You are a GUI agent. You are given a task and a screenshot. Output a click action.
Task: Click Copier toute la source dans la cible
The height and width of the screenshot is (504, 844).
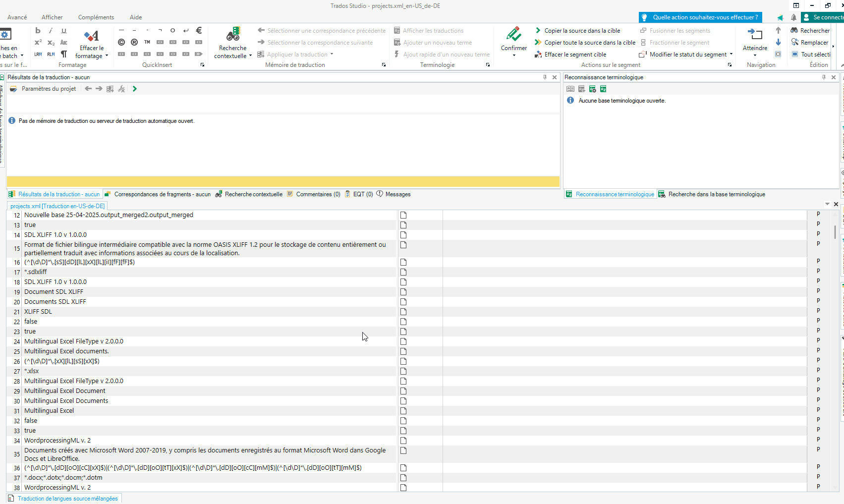click(x=585, y=43)
